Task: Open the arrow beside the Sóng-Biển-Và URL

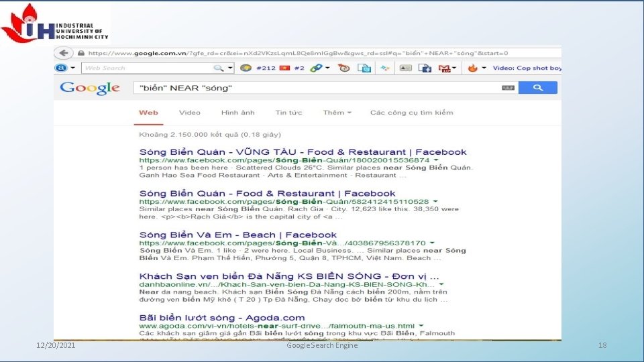Action: [x=432, y=243]
